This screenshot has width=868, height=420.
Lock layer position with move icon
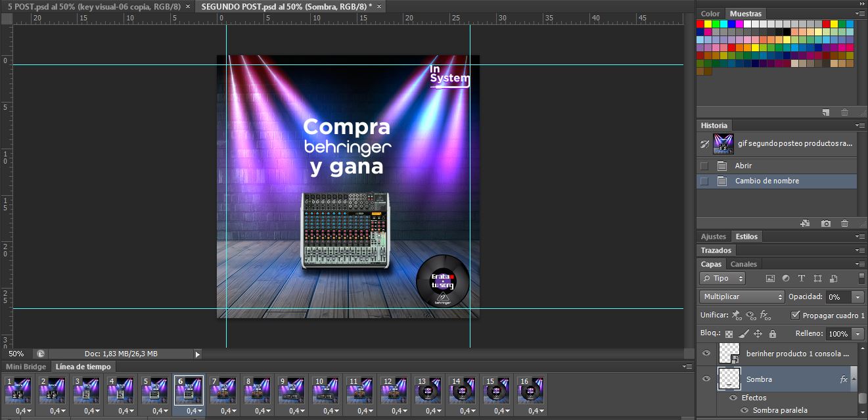pyautogui.click(x=758, y=334)
